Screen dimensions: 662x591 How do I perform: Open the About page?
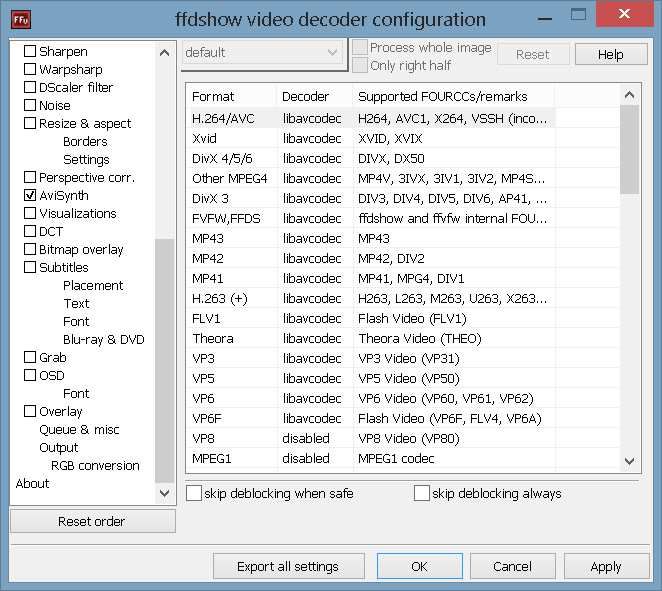pyautogui.click(x=33, y=483)
